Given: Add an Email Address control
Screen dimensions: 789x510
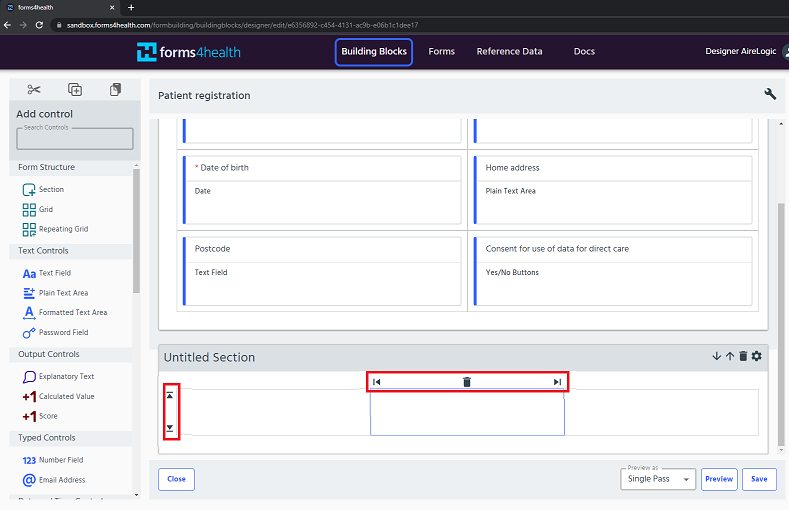Looking at the screenshot, I should coord(54,480).
